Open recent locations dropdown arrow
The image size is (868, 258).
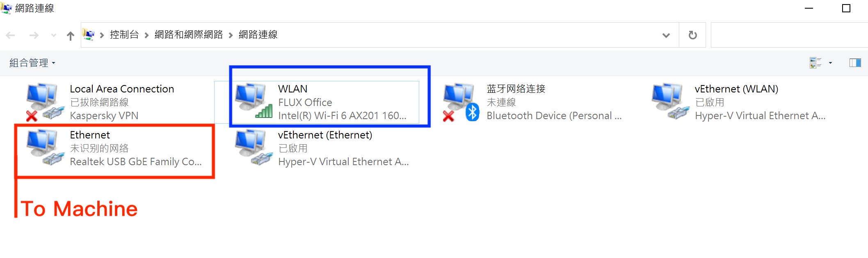pos(54,35)
